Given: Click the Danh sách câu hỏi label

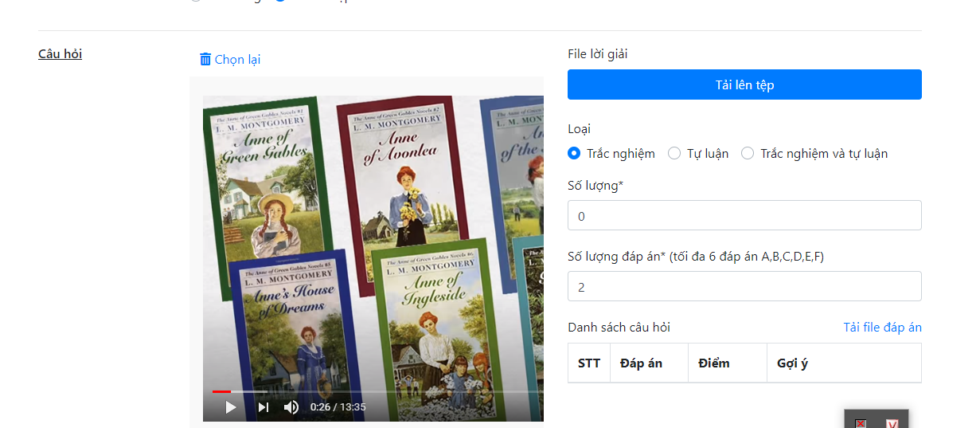Looking at the screenshot, I should coord(619,327).
